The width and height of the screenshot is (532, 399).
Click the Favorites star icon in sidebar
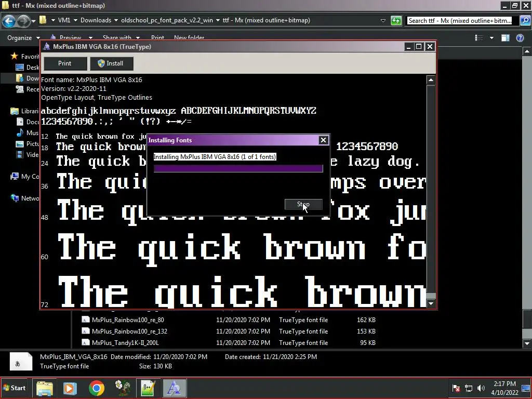pos(14,56)
